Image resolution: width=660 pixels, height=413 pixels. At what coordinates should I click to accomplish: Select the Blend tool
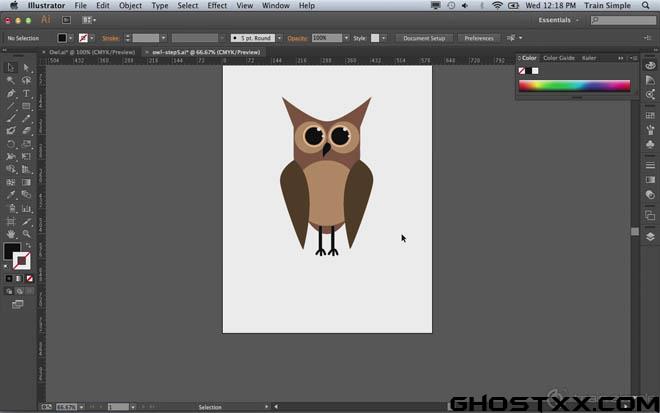point(26,195)
